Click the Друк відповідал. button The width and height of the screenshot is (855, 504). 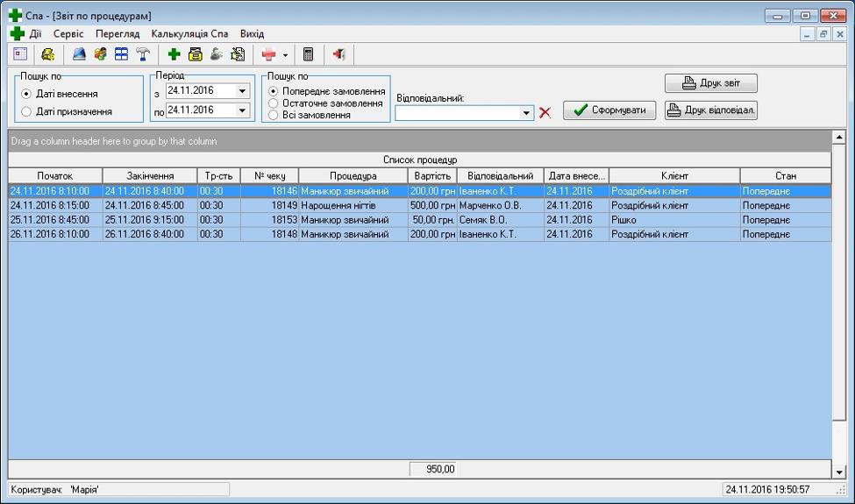coord(711,110)
